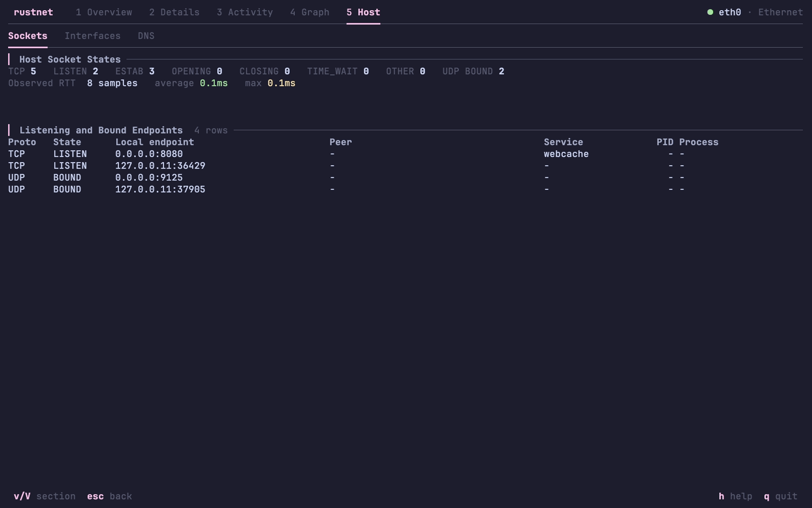Go to the 3 Activity tab
Screen dimensions: 812x508
(x=245, y=12)
